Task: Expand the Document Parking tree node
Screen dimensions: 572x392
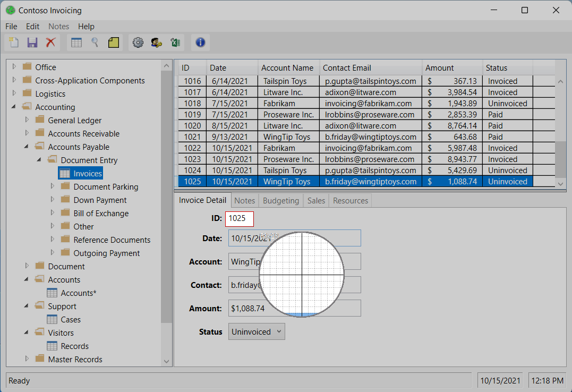Action: pyautogui.click(x=52, y=186)
